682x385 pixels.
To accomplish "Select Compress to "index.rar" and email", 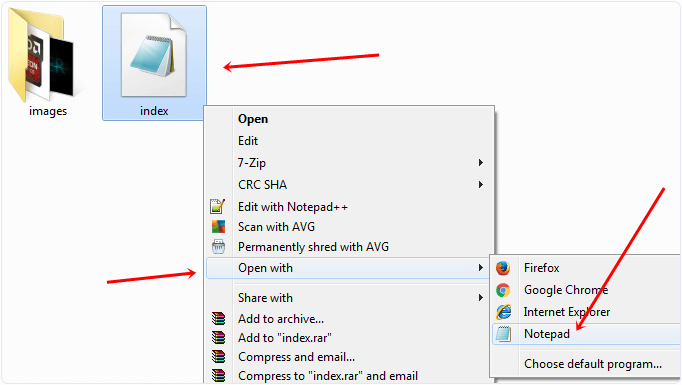I will tap(328, 376).
